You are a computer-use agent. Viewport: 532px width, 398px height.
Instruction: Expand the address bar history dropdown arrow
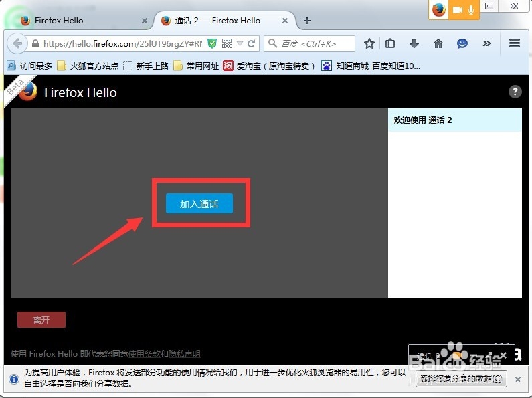pos(240,43)
